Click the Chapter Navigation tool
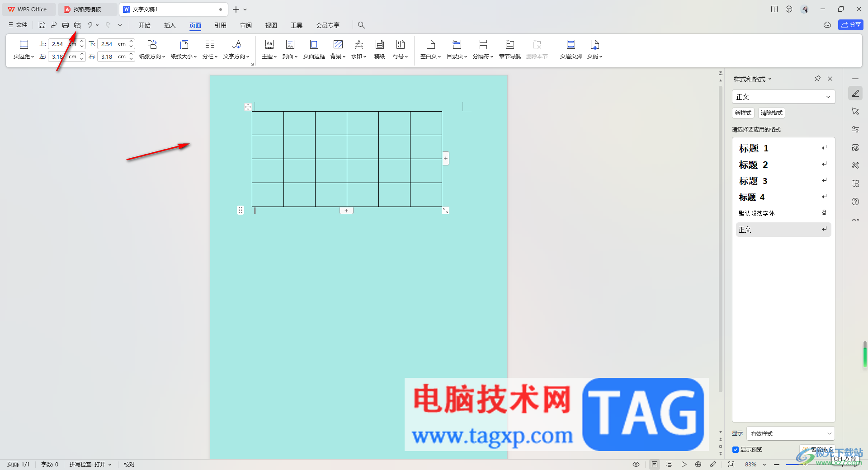 tap(509, 49)
